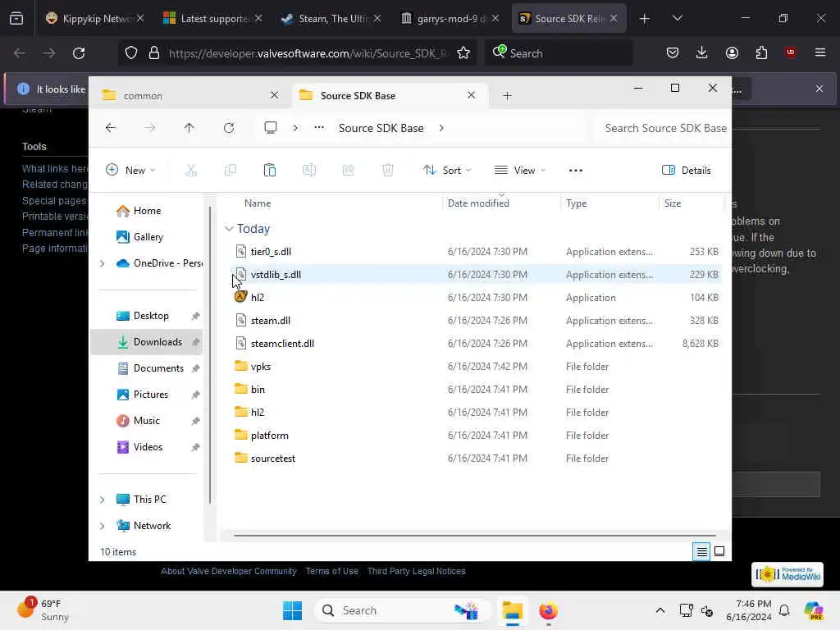
Task: Open the Firefox downloads panel
Action: 702,52
